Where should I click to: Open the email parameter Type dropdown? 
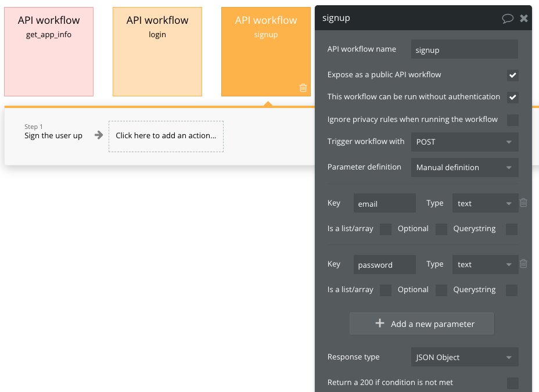coord(484,203)
